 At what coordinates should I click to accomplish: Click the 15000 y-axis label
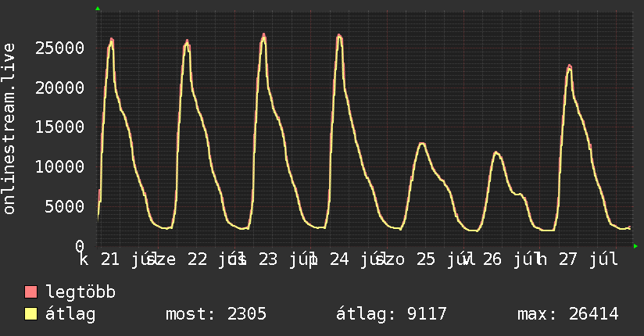pos(59,127)
